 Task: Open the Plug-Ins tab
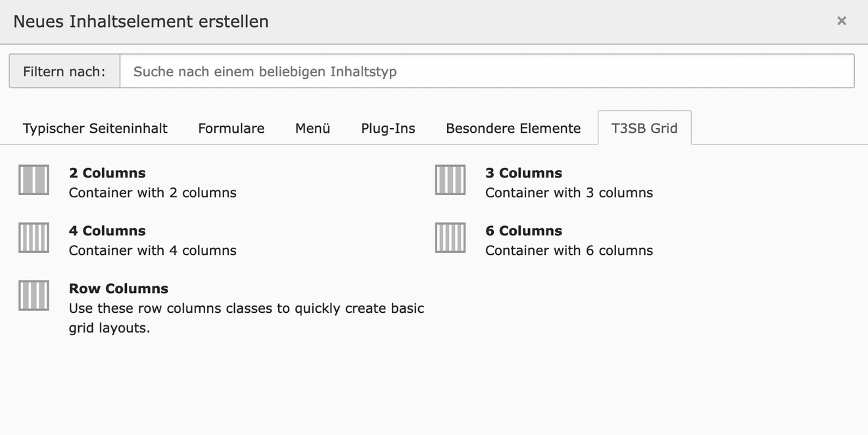[x=388, y=128]
